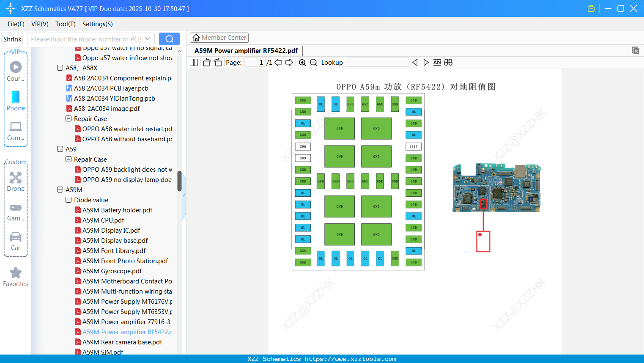Rotate the page clockwise

point(218,63)
